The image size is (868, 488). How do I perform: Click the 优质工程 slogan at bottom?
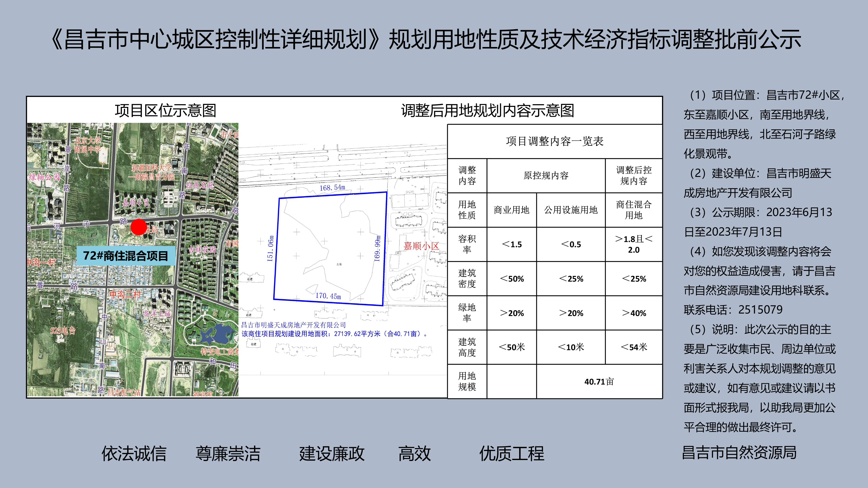click(511, 453)
